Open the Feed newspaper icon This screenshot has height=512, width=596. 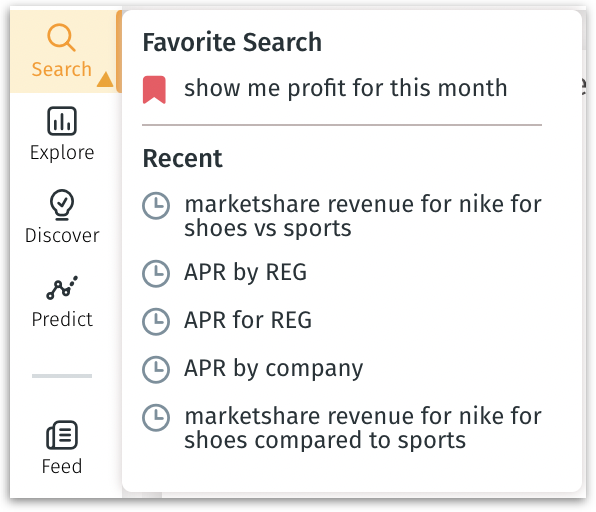(62, 435)
